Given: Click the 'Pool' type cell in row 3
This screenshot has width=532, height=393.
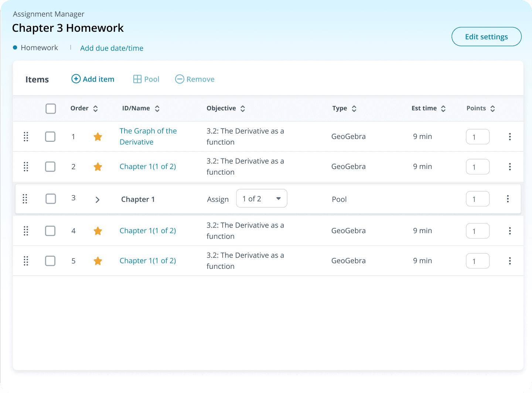Looking at the screenshot, I should point(339,199).
